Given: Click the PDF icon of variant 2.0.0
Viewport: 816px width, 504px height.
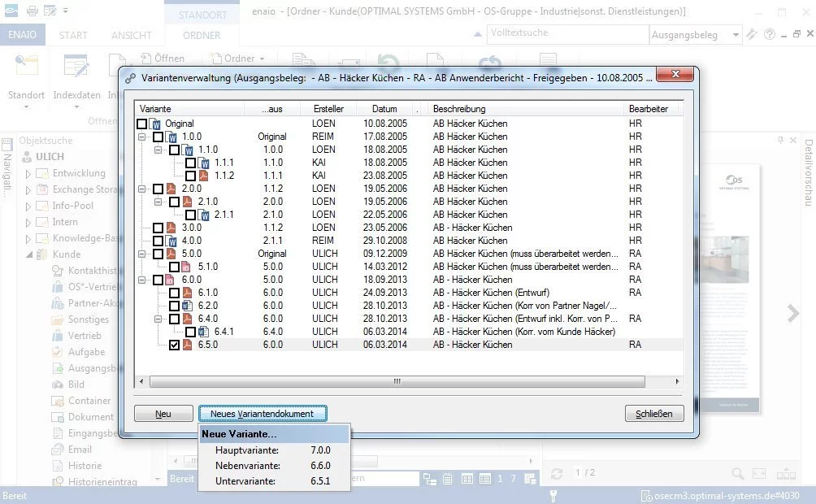Looking at the screenshot, I should pos(171,189).
